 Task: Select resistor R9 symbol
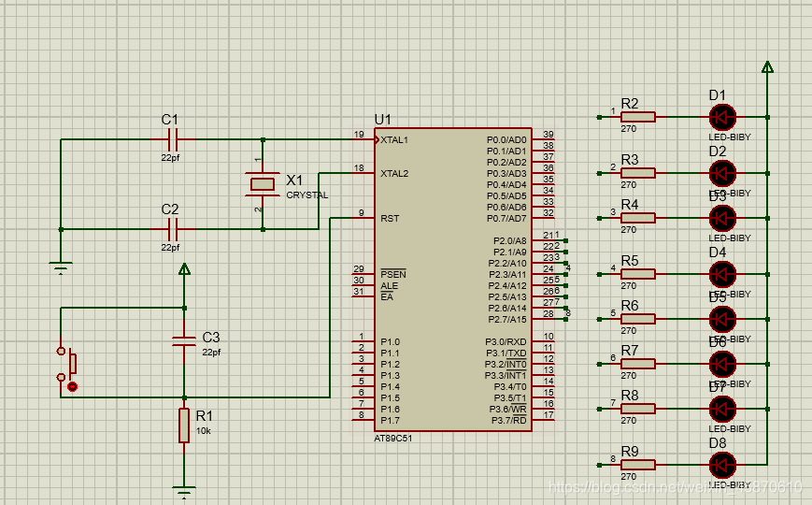coord(638,465)
